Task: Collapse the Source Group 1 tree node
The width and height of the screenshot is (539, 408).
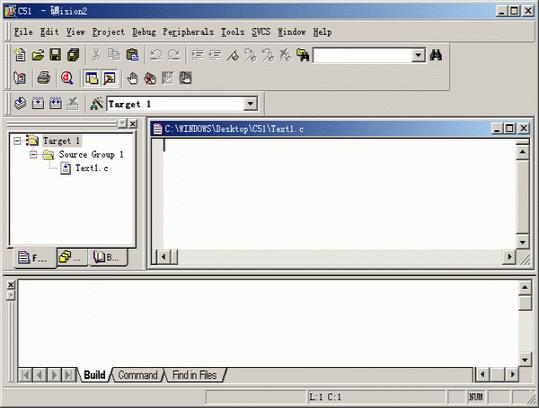Action: [33, 155]
